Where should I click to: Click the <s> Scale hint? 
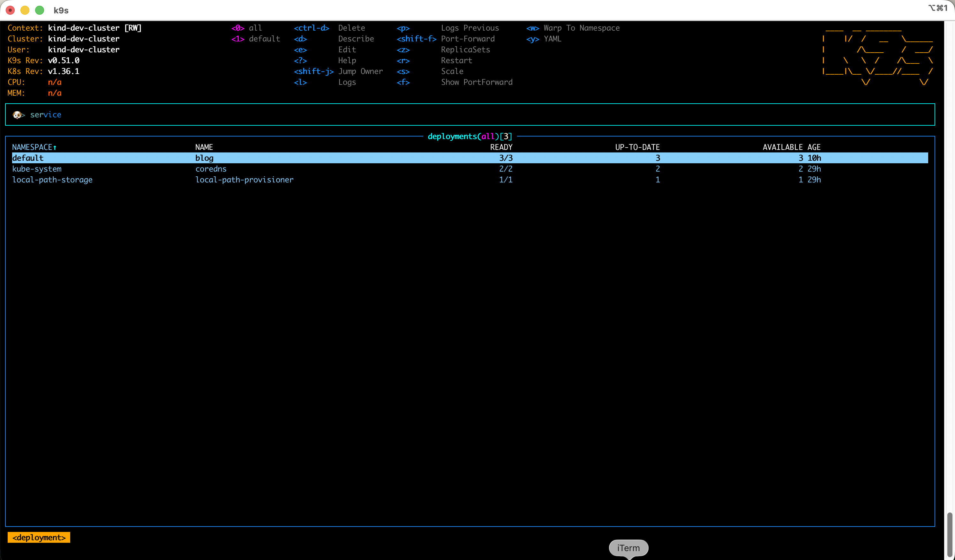coord(430,71)
